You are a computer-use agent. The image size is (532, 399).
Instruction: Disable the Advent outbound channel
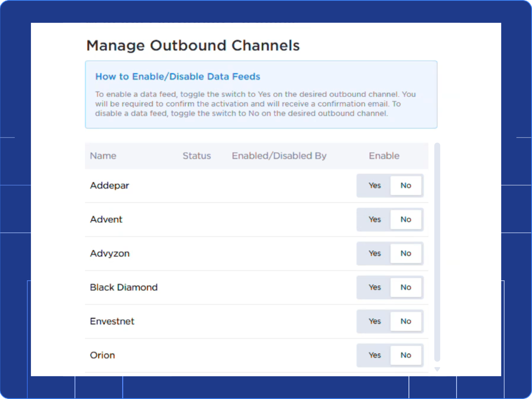pos(406,219)
